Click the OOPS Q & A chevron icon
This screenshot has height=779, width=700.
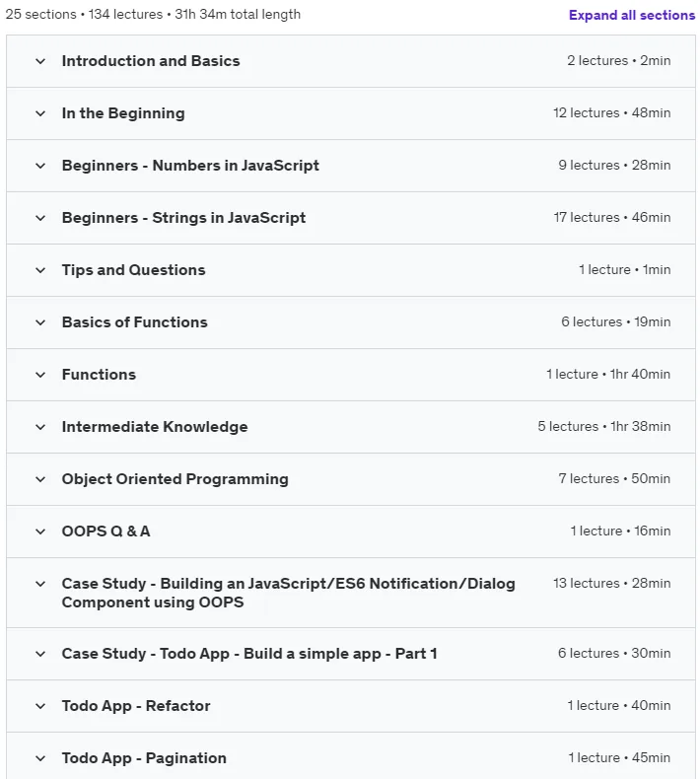(x=40, y=531)
